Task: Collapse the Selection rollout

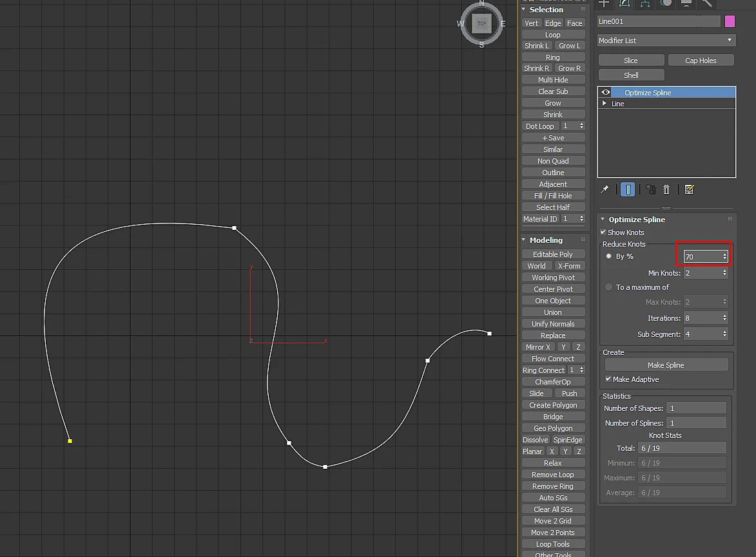Action: pyautogui.click(x=523, y=9)
